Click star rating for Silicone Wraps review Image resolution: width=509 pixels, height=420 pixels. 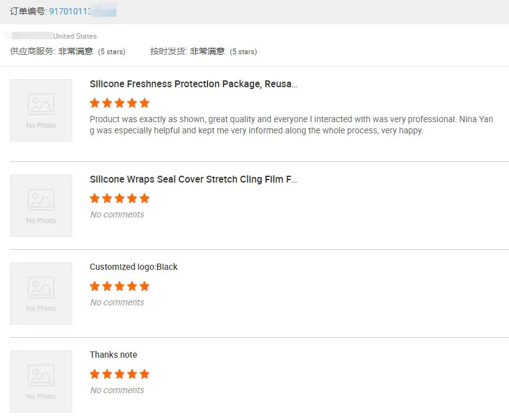point(120,198)
